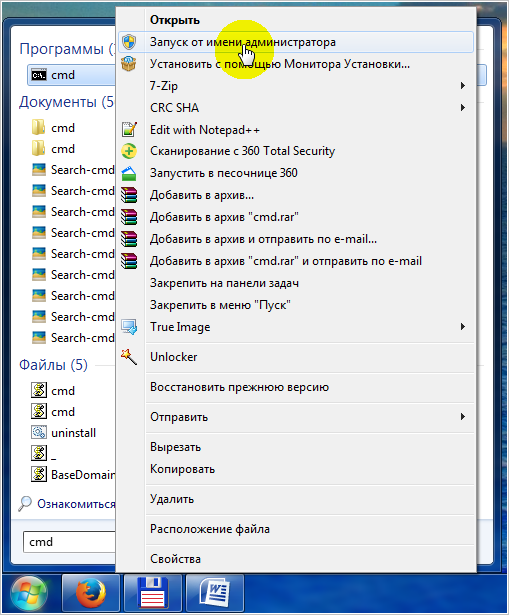Click the cmd search input field
Screen dimensions: 509x615
(x=70, y=542)
